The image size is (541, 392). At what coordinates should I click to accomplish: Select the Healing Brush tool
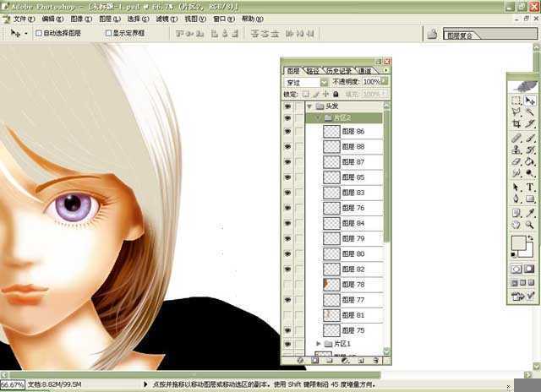[x=516, y=139]
